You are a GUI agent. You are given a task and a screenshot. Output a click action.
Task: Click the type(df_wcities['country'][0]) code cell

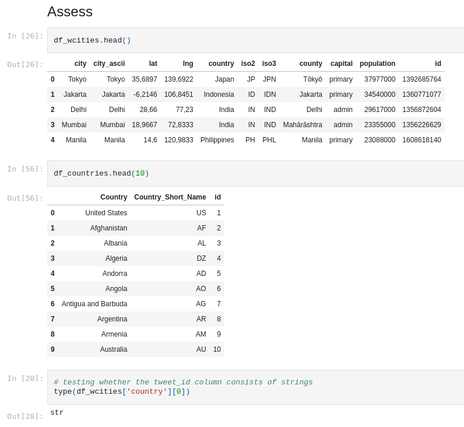[x=255, y=387]
